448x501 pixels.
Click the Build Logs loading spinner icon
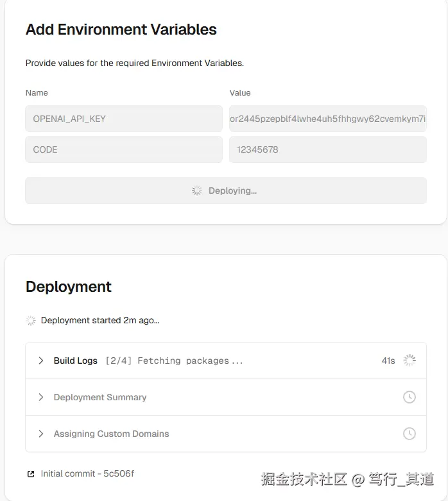(409, 361)
